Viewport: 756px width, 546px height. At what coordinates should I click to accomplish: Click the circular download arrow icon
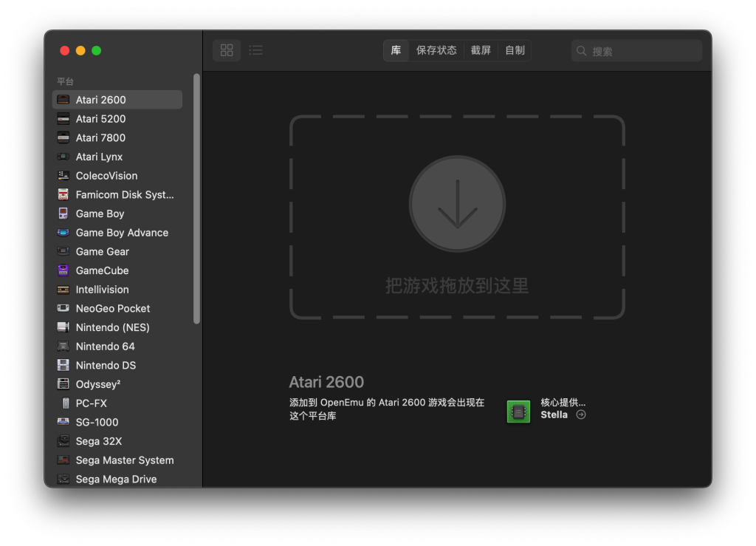(457, 203)
